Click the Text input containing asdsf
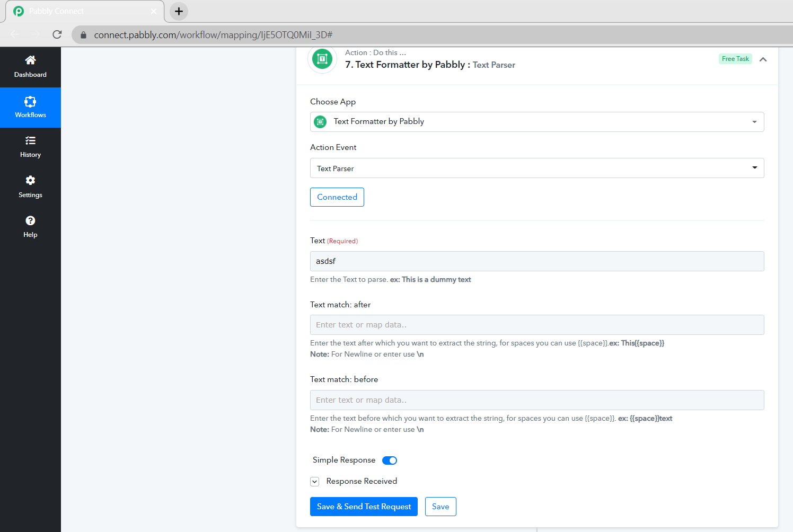 click(537, 261)
